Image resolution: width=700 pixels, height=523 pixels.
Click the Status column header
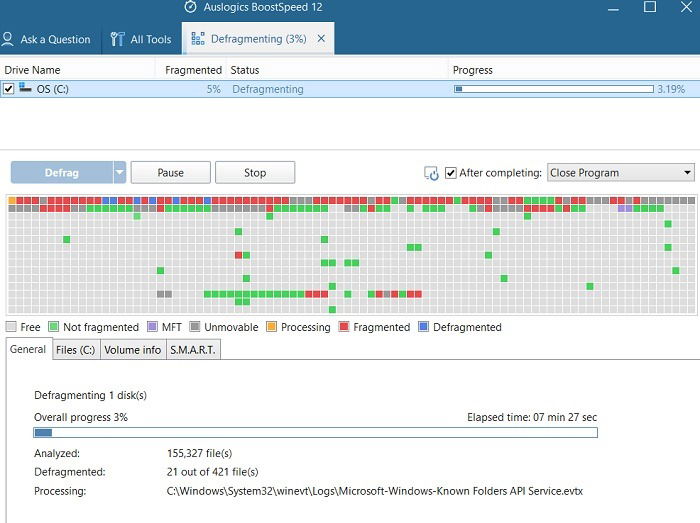point(337,70)
